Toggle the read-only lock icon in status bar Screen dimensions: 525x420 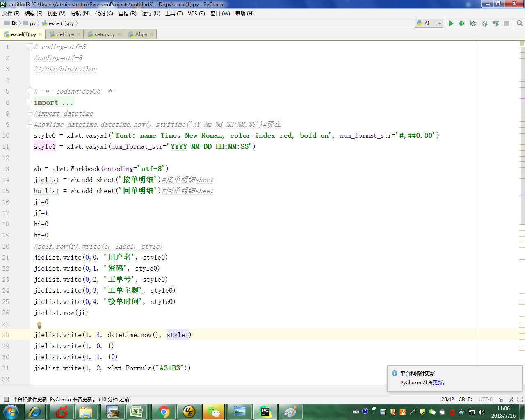click(x=501, y=399)
